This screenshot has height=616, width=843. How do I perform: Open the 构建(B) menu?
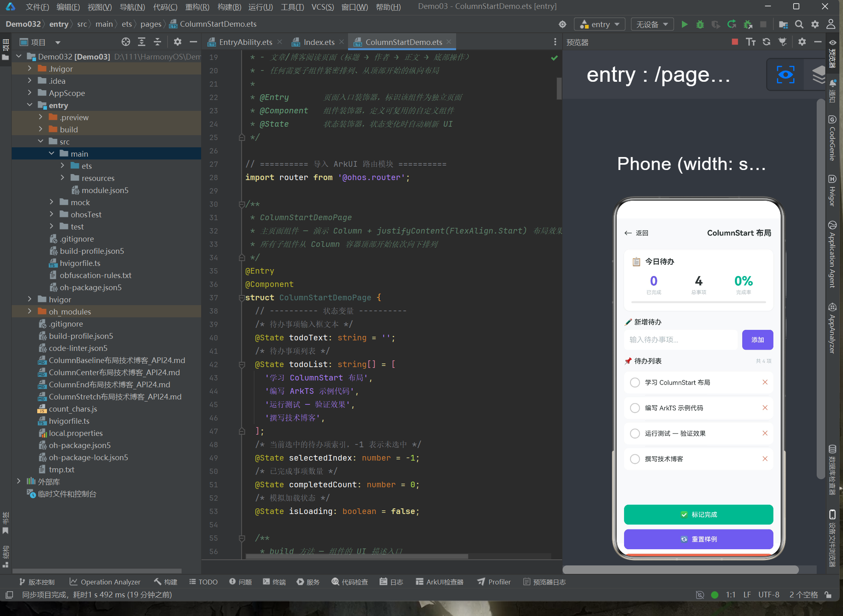point(229,7)
